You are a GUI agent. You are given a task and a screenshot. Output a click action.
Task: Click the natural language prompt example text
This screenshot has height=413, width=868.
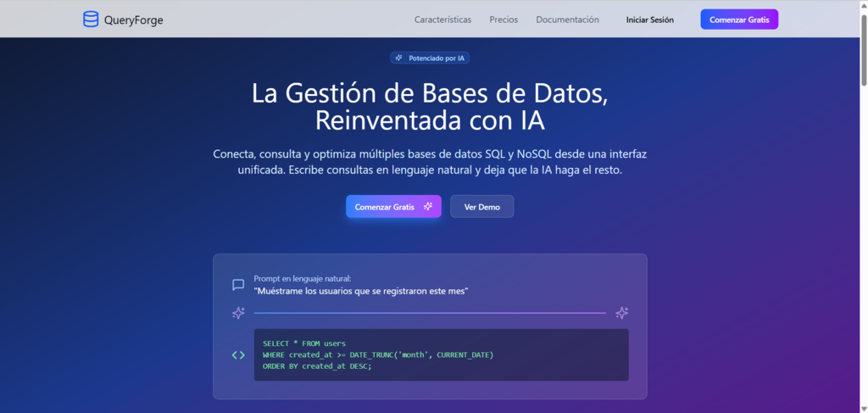point(361,291)
